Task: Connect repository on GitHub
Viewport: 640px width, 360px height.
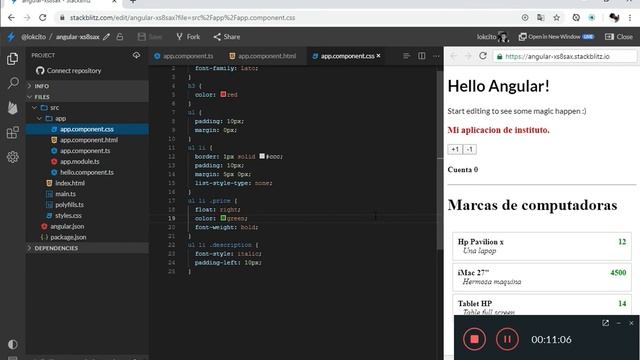Action: pyautogui.click(x=69, y=71)
